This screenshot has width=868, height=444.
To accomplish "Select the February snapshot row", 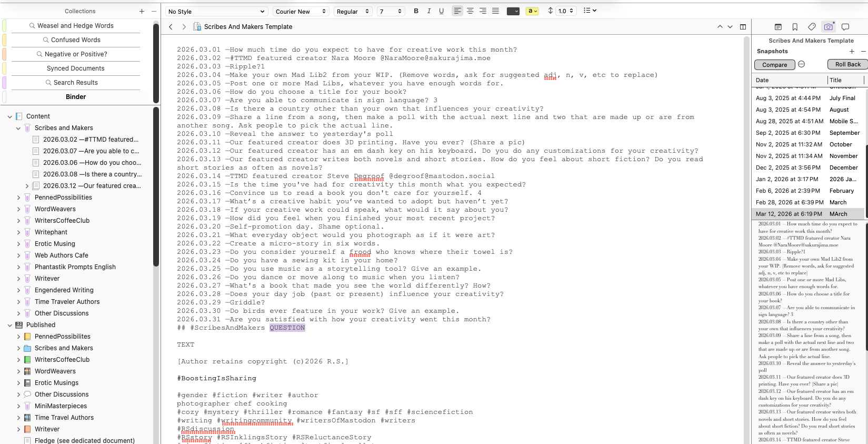I will pyautogui.click(x=808, y=191).
